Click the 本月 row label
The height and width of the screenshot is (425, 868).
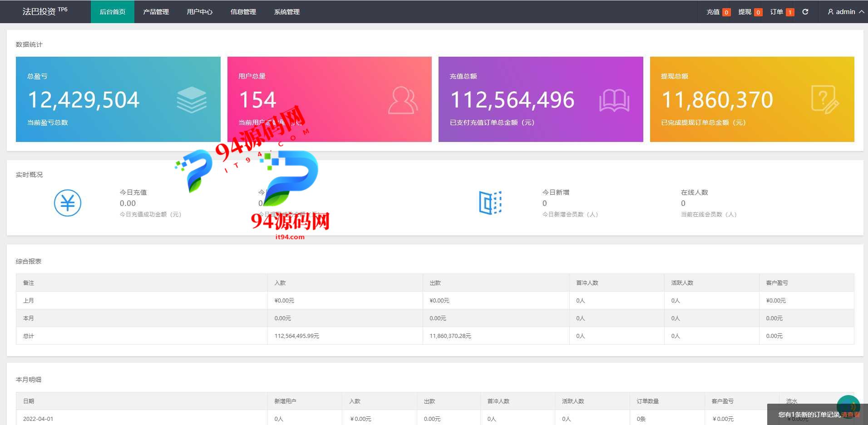pos(29,318)
